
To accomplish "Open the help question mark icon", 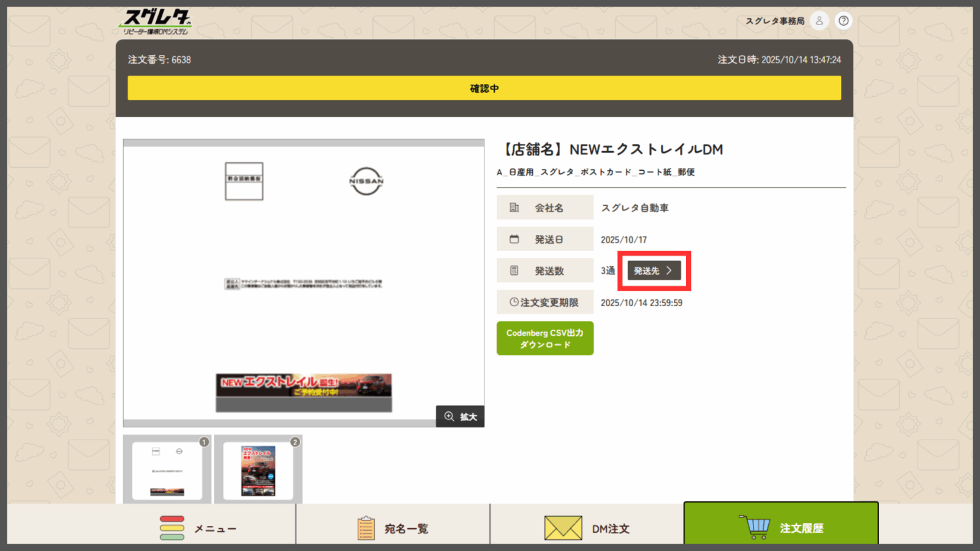I will coord(843,21).
